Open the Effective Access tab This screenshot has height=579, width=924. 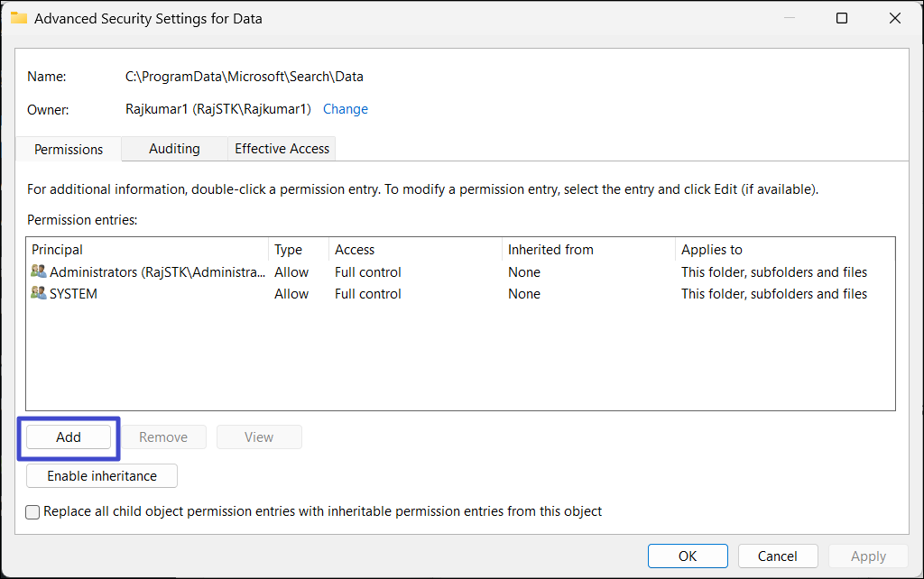(x=282, y=149)
